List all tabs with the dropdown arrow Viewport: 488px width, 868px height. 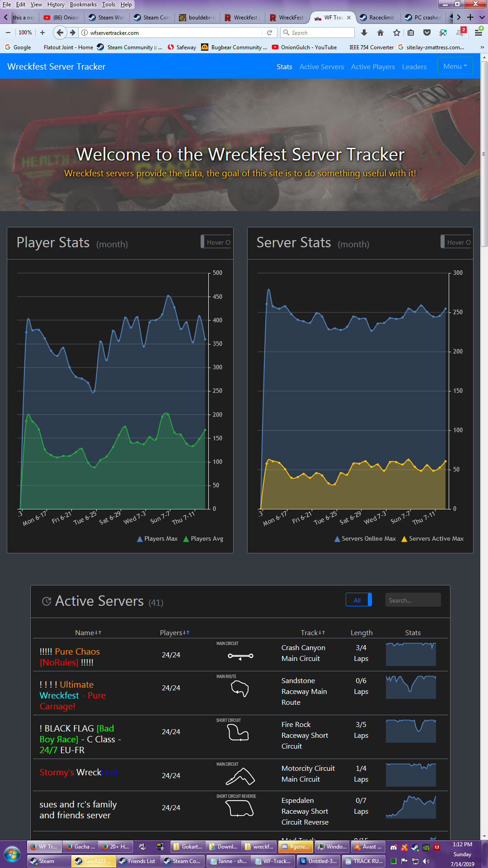click(482, 17)
